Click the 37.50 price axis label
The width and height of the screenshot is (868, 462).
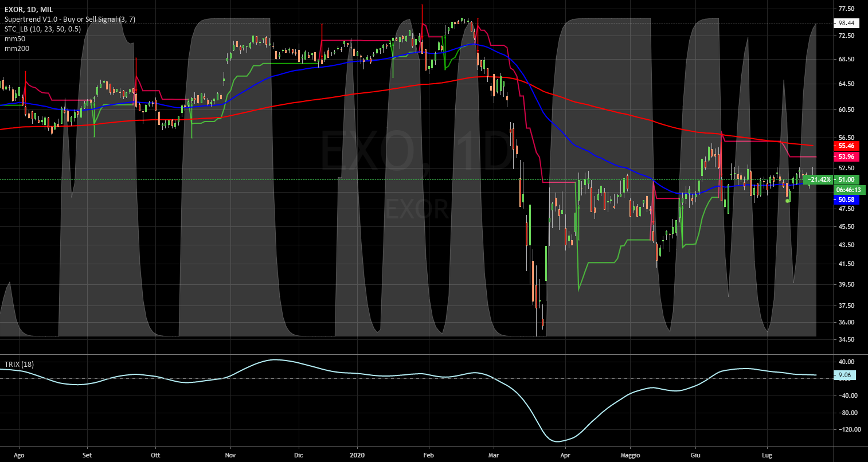[846, 306]
